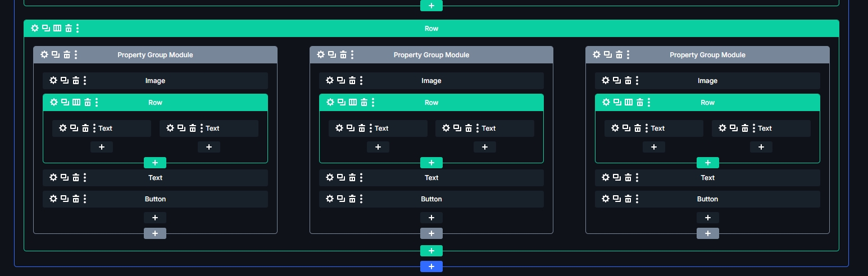Open settings of Button module in left group
The width and height of the screenshot is (868, 276).
tap(53, 199)
